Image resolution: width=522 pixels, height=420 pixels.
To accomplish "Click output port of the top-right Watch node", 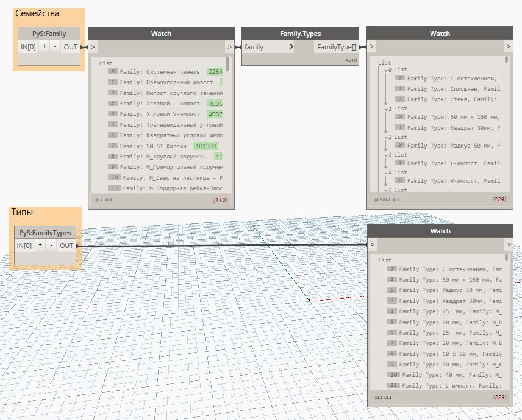I will point(509,46).
